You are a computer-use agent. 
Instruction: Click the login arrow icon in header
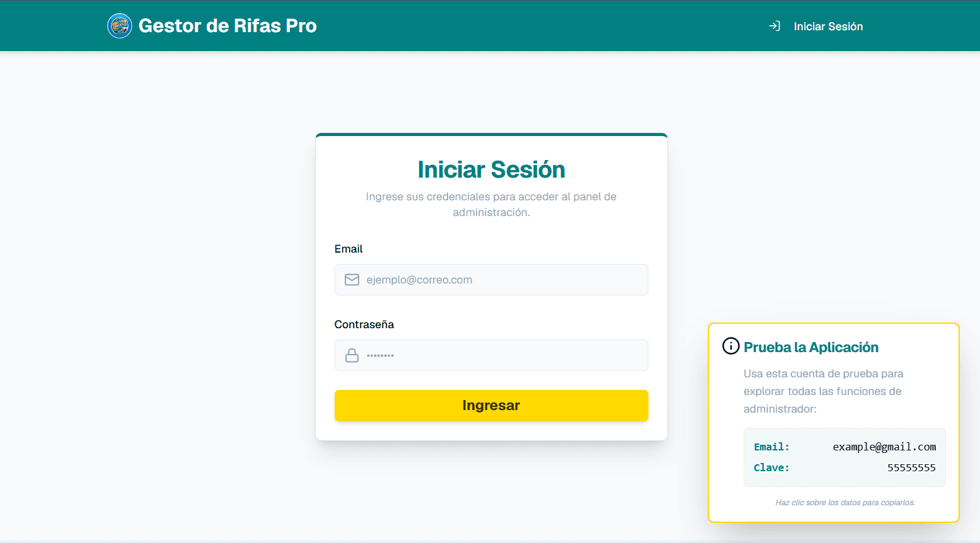tap(775, 26)
